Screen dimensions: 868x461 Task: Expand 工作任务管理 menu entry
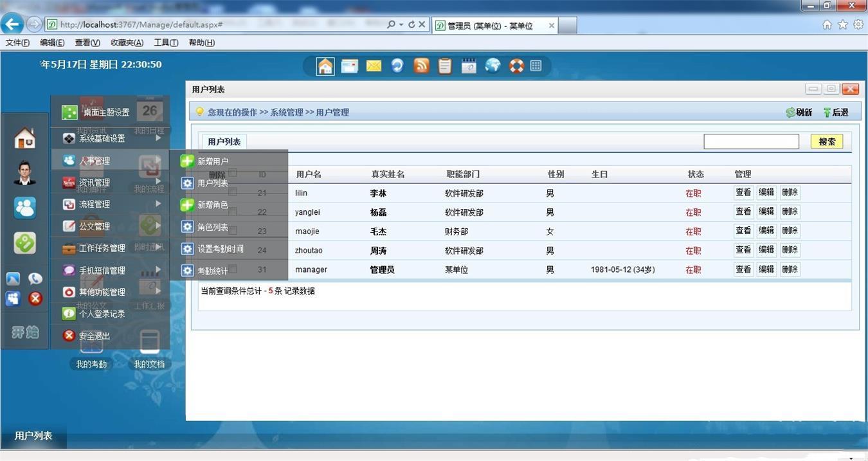pyautogui.click(x=110, y=248)
